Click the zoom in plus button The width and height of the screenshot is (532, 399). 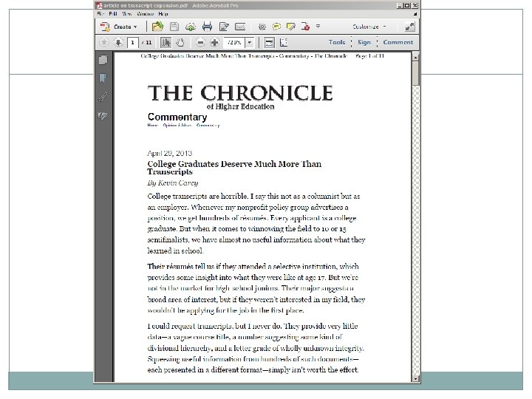214,42
